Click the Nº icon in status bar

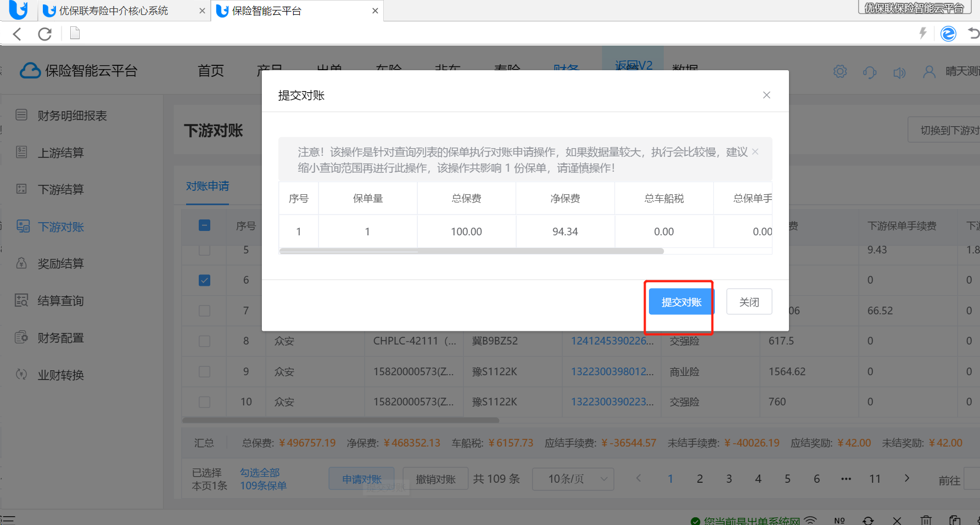[839, 520]
